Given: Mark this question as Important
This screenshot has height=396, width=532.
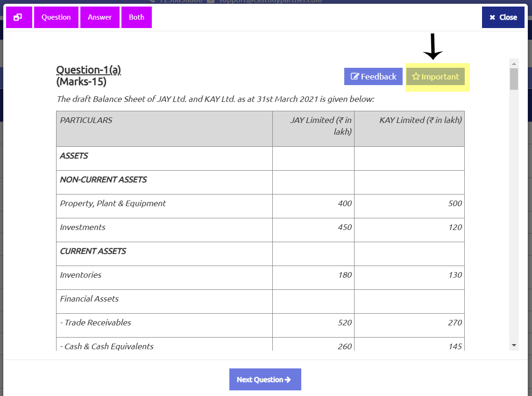Looking at the screenshot, I should 435,77.
